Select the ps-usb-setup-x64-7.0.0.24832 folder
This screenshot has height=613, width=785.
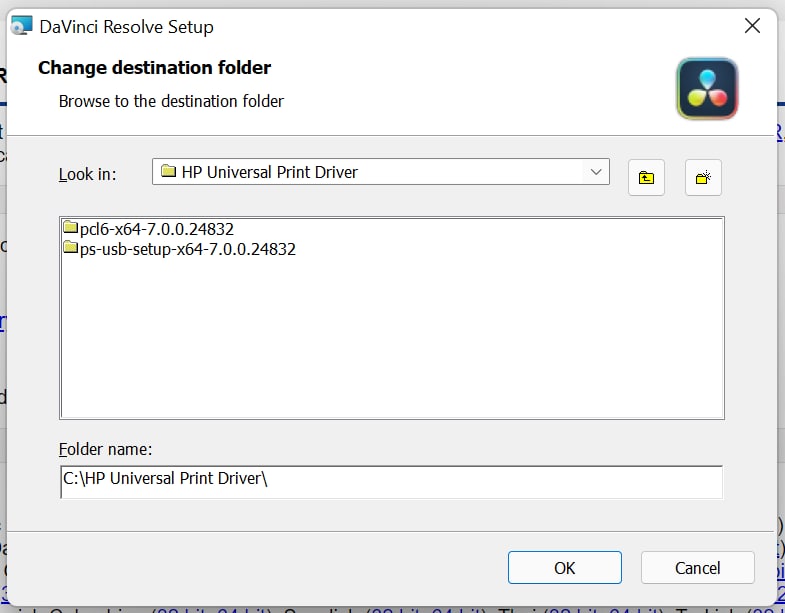point(188,249)
